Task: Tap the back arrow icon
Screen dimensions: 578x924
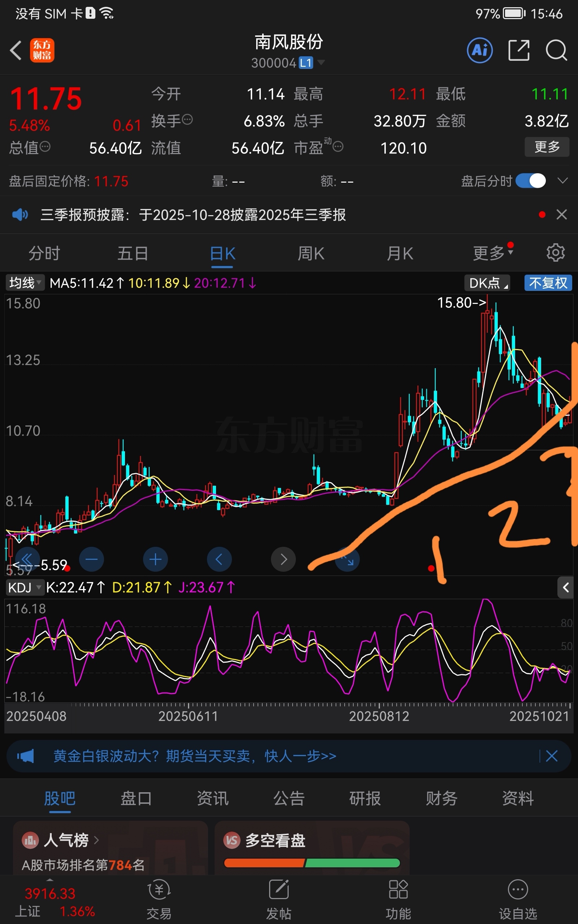Action: click(x=16, y=51)
